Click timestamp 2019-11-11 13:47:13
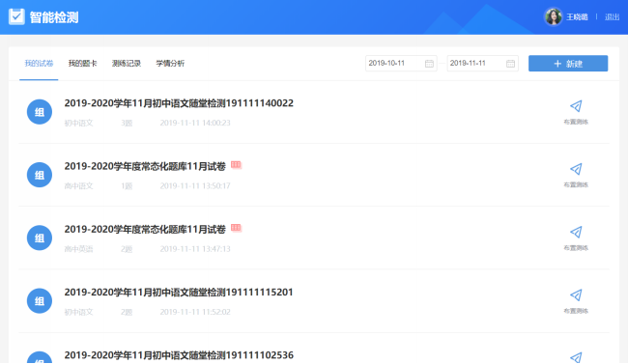The image size is (628, 364). click(195, 249)
